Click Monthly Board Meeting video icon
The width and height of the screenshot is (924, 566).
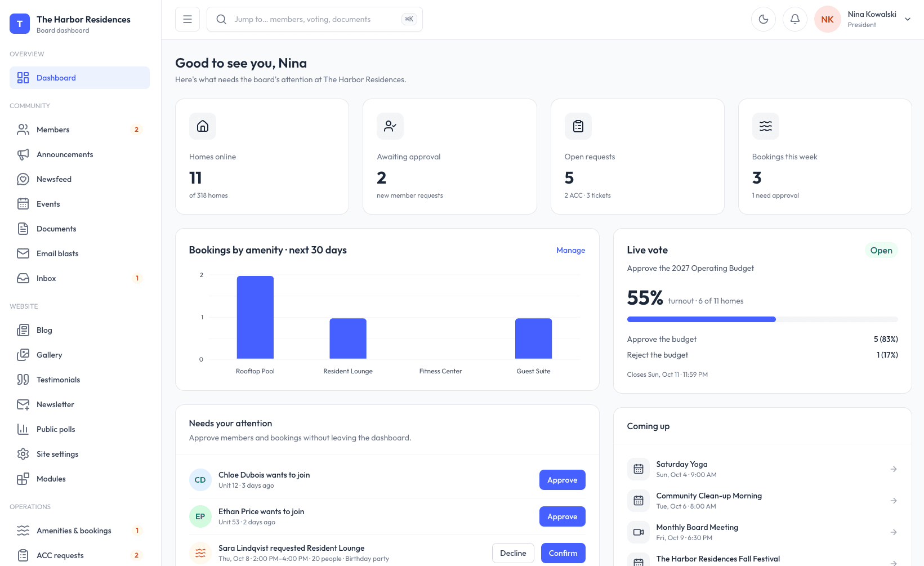click(639, 532)
